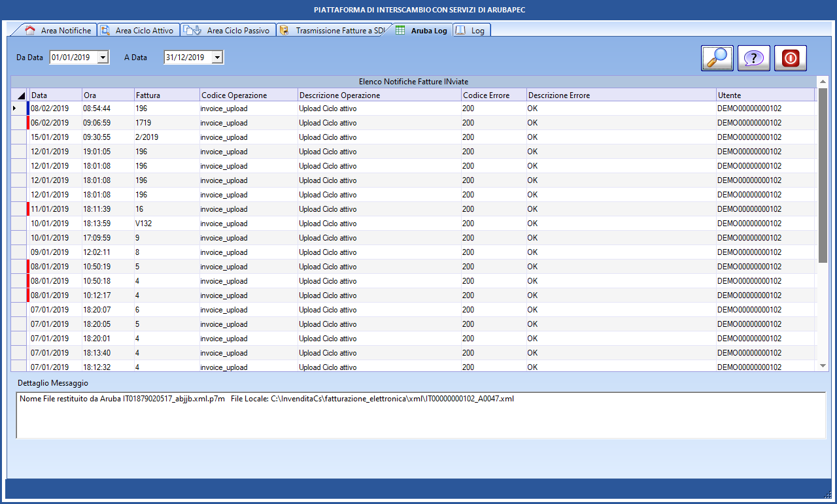Open help with the question mark button
Viewport: 837px width, 504px height.
coord(754,58)
